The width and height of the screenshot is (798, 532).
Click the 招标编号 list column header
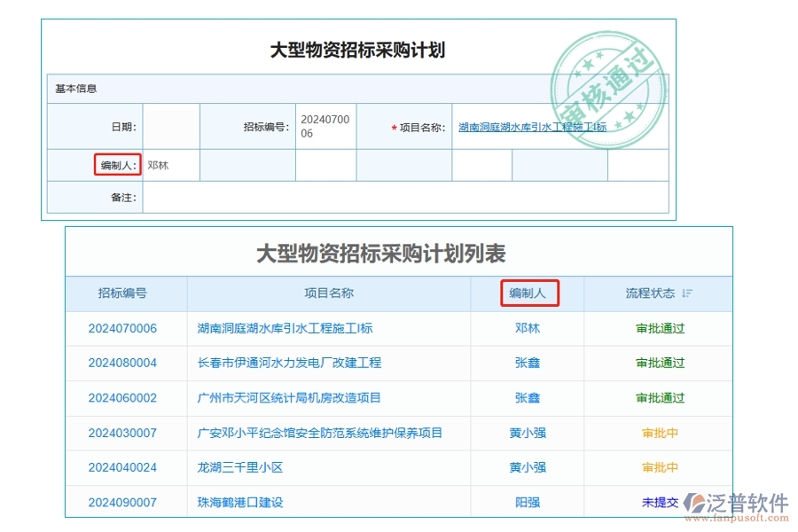click(126, 293)
